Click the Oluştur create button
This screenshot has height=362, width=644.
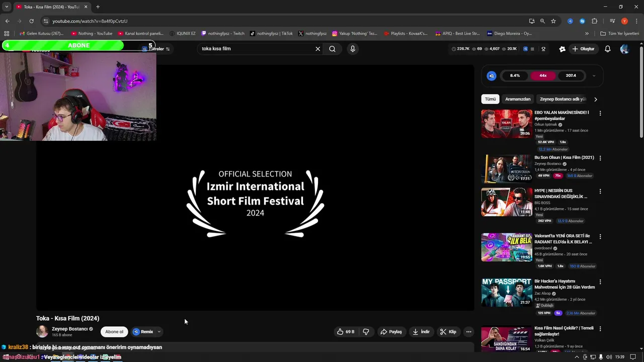583,49
